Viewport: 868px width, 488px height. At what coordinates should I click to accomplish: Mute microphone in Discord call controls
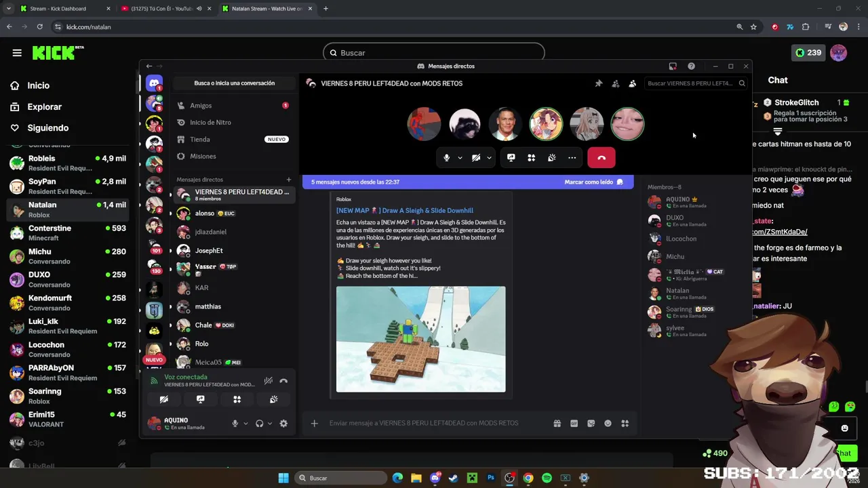click(x=446, y=158)
